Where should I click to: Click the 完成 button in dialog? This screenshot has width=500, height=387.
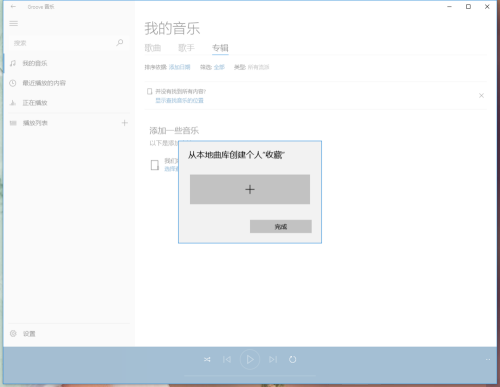pos(281,227)
